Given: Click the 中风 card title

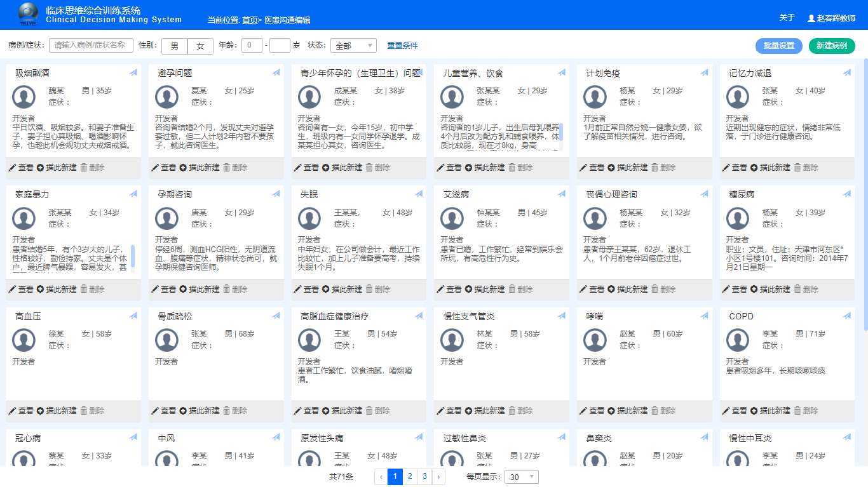Looking at the screenshot, I should (166, 438).
